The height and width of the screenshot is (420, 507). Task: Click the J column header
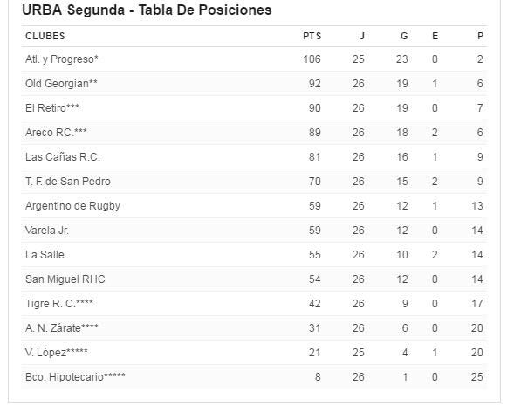pos(362,36)
